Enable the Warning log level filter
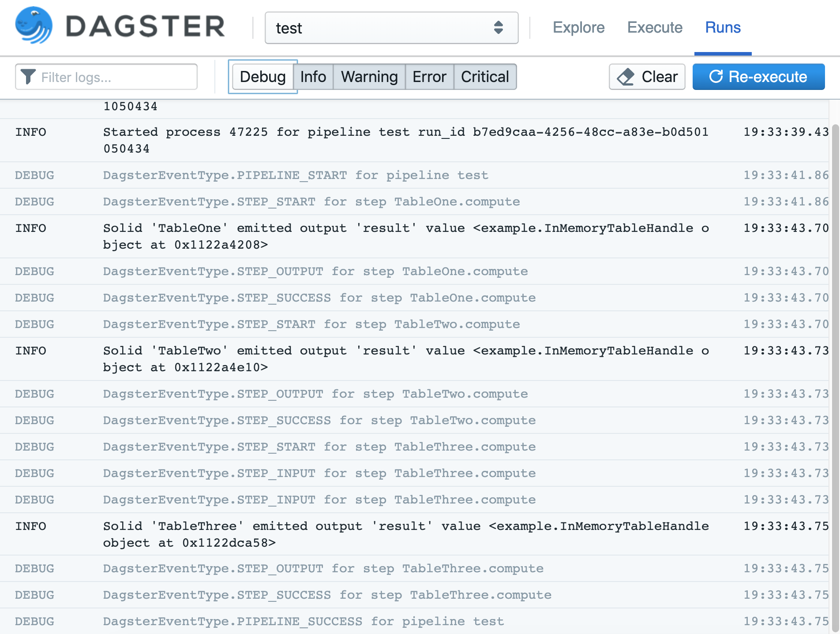This screenshot has height=634, width=840. (368, 77)
